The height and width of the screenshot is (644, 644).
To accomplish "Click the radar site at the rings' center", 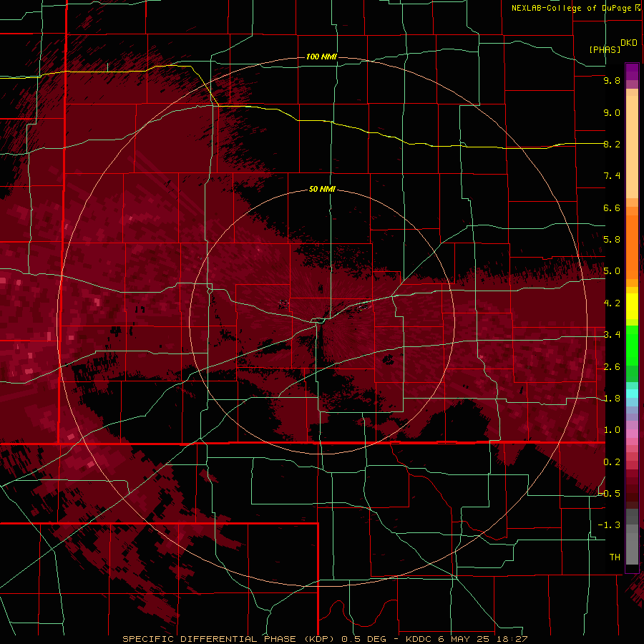I will pyautogui.click(x=321, y=321).
